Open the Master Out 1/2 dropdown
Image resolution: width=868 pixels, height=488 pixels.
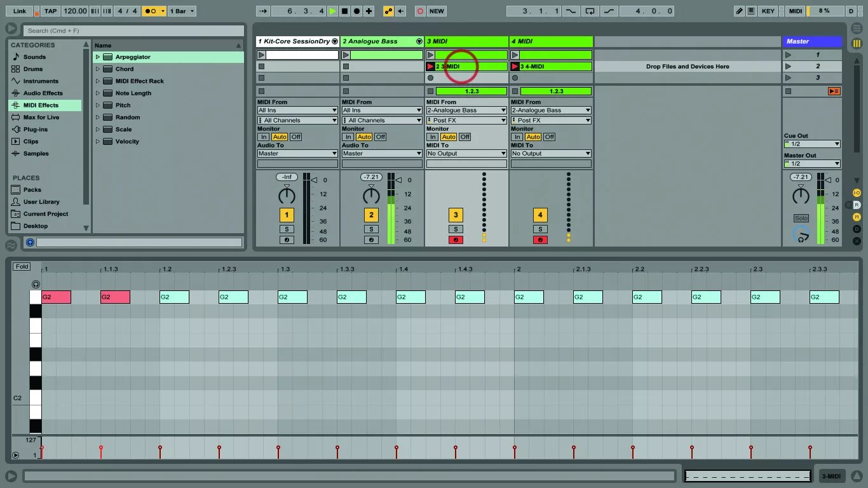(812, 163)
